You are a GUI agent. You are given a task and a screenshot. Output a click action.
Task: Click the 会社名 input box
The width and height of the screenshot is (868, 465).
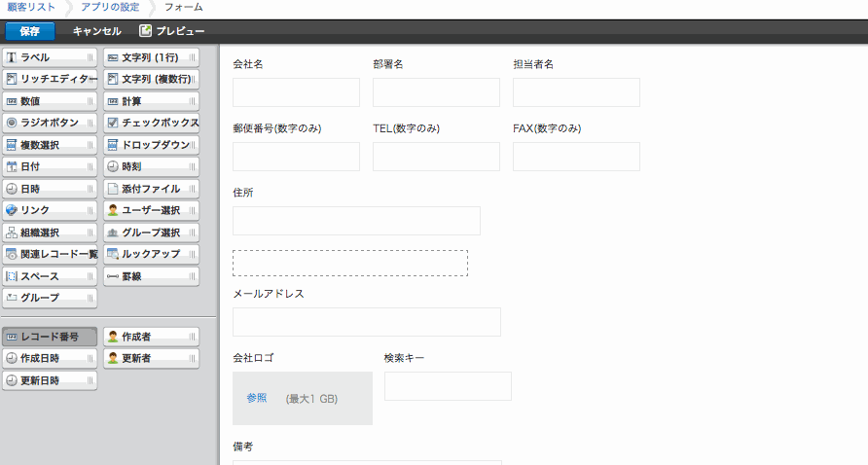296,92
